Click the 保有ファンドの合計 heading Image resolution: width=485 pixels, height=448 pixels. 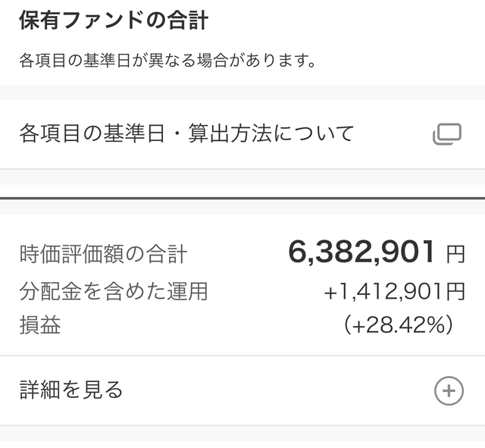coord(113,20)
